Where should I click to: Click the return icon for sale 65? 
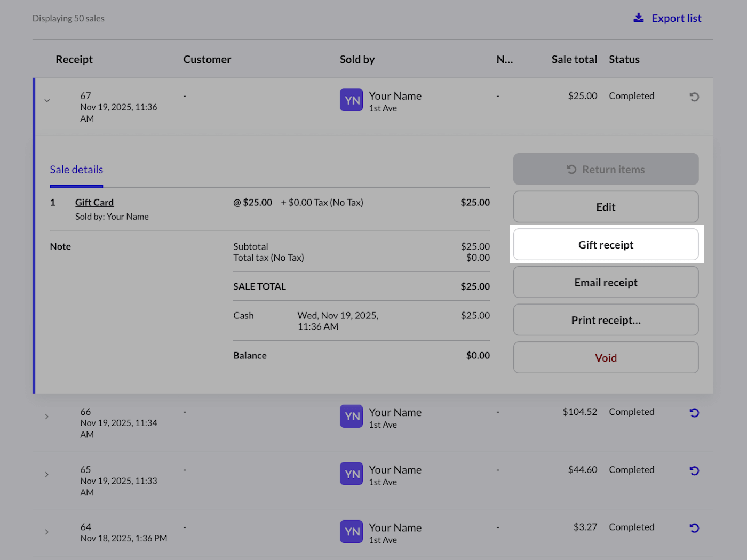point(694,471)
